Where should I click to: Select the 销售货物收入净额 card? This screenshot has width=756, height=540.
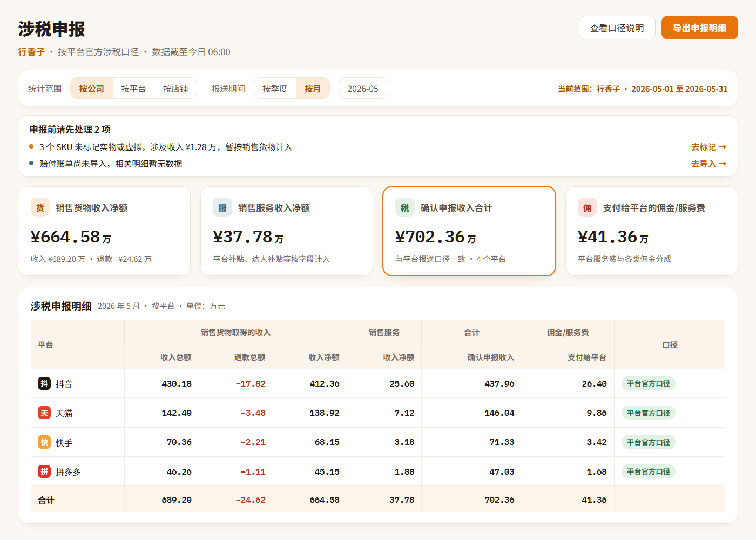point(104,231)
